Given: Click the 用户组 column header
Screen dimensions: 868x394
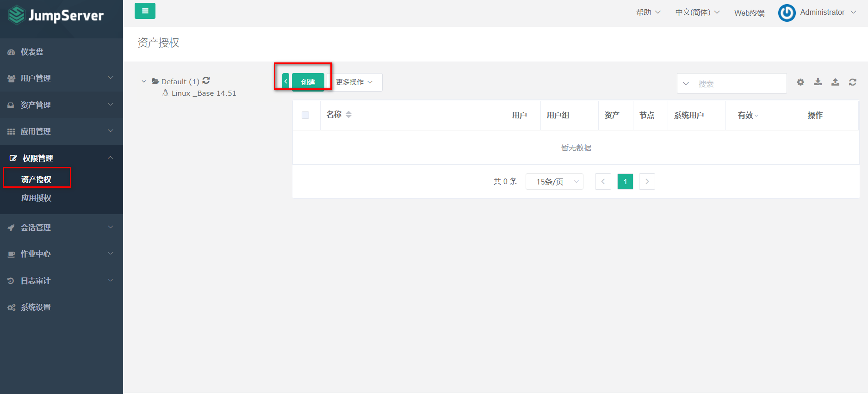Looking at the screenshot, I should click(x=558, y=115).
